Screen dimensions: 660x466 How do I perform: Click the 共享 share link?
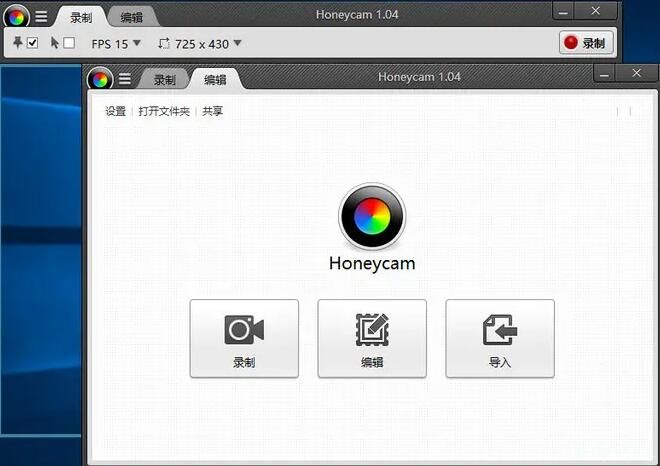click(212, 111)
